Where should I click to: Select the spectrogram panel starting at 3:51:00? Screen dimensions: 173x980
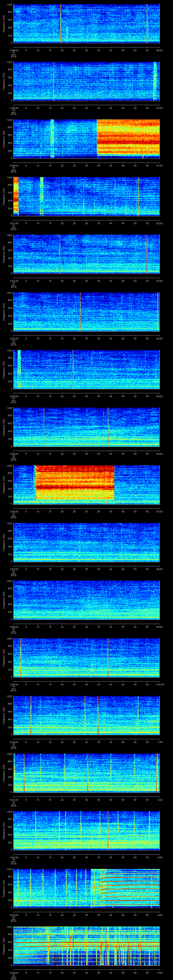coord(86,196)
